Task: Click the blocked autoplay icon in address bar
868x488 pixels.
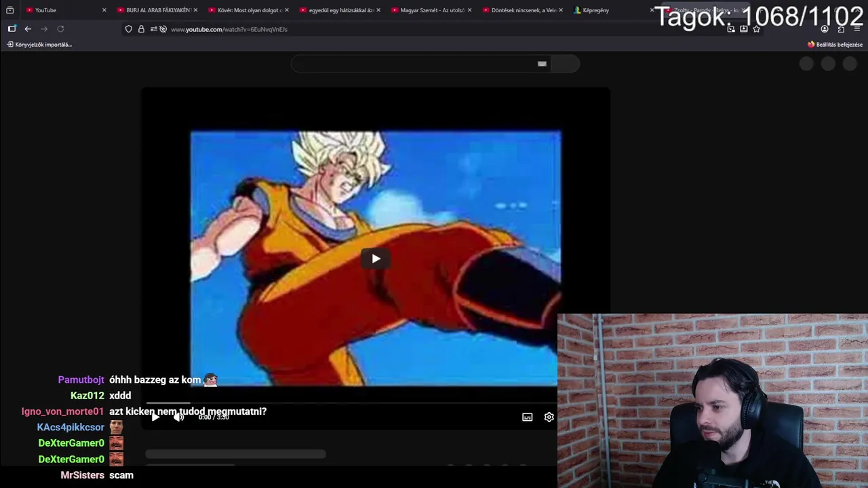Action: [x=163, y=29]
